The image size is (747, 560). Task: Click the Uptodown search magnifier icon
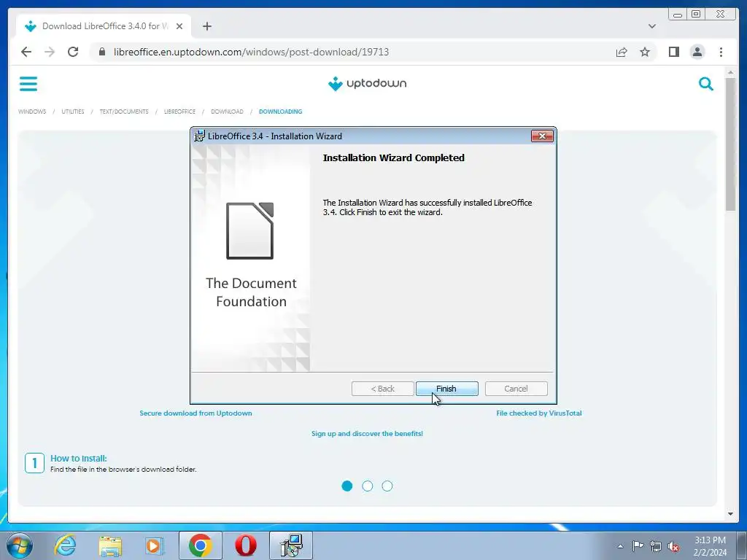(706, 84)
